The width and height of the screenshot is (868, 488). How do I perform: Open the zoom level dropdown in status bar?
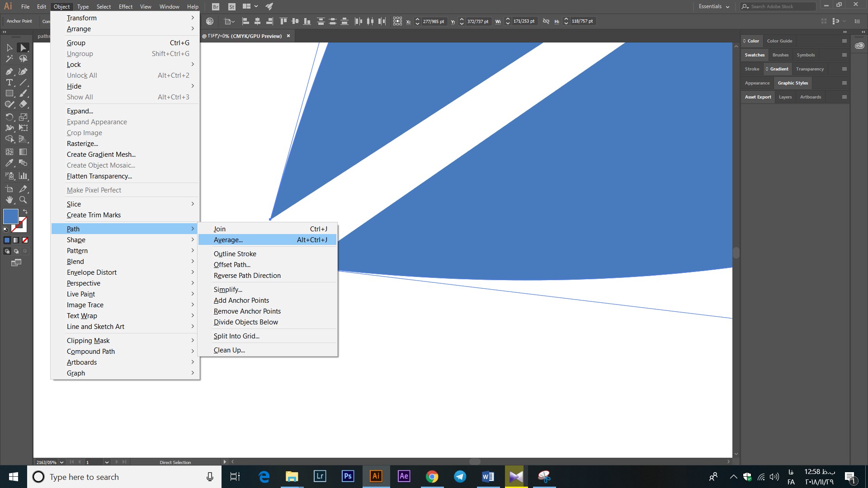point(61,462)
